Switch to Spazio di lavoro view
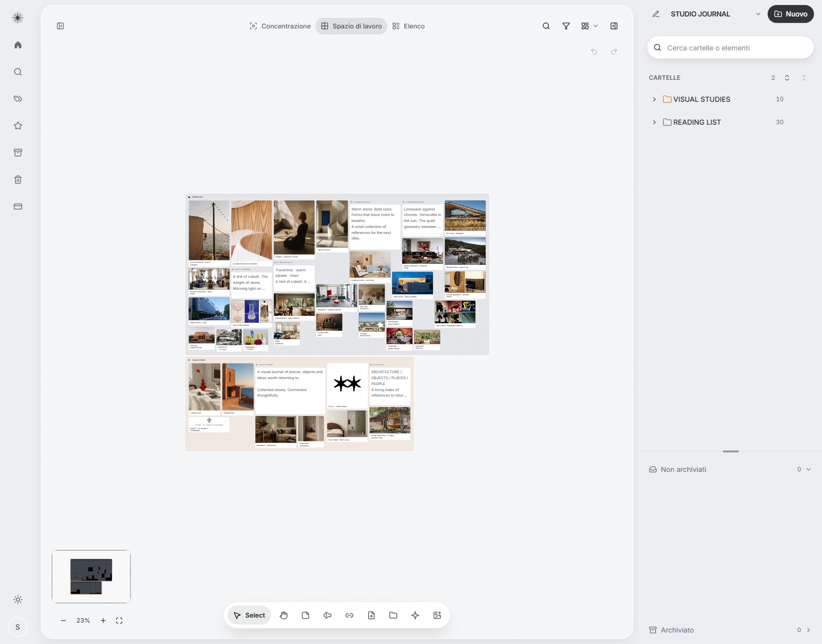The image size is (822, 644). click(351, 26)
